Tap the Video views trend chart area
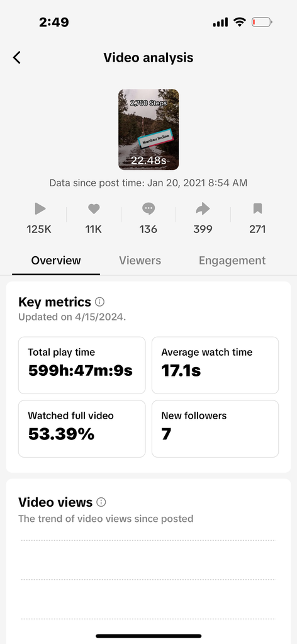The image size is (297, 644). [148, 583]
